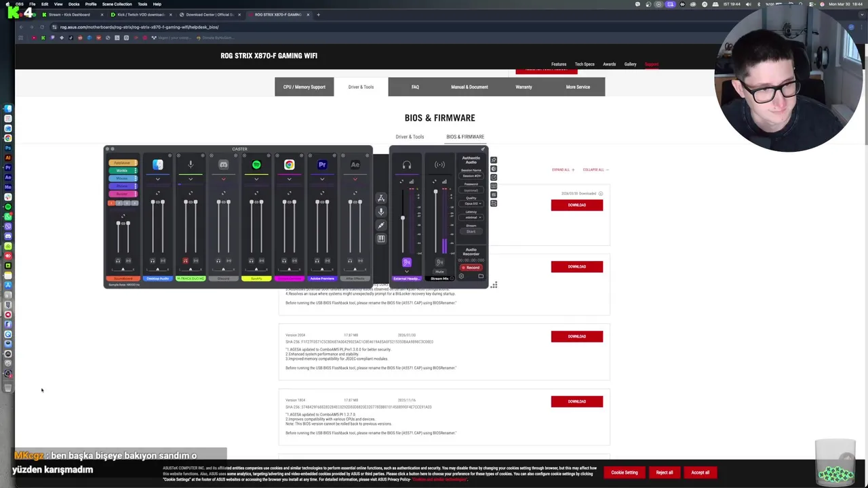
Task: Expand the red Discord channel chevron
Action: click(223, 179)
